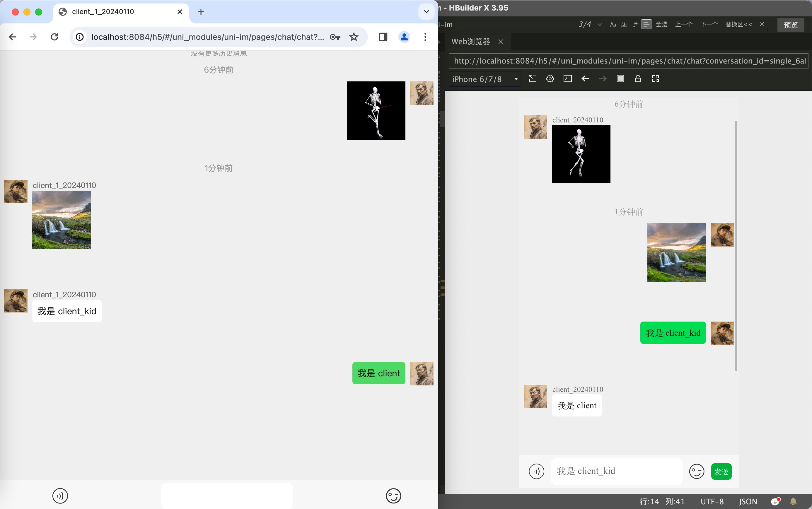Click the stop/square icon in HBuilder browser toolbar
The width and height of the screenshot is (812, 509).
click(620, 79)
